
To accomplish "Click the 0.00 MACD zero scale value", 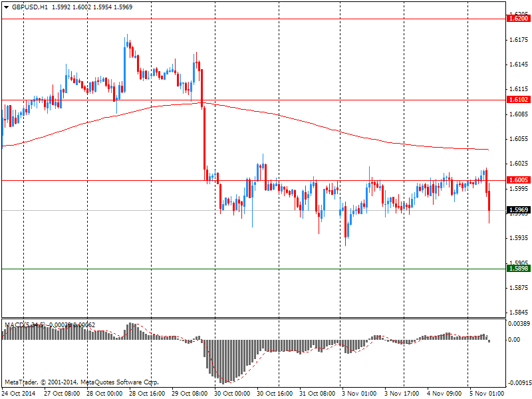I will (x=514, y=340).
